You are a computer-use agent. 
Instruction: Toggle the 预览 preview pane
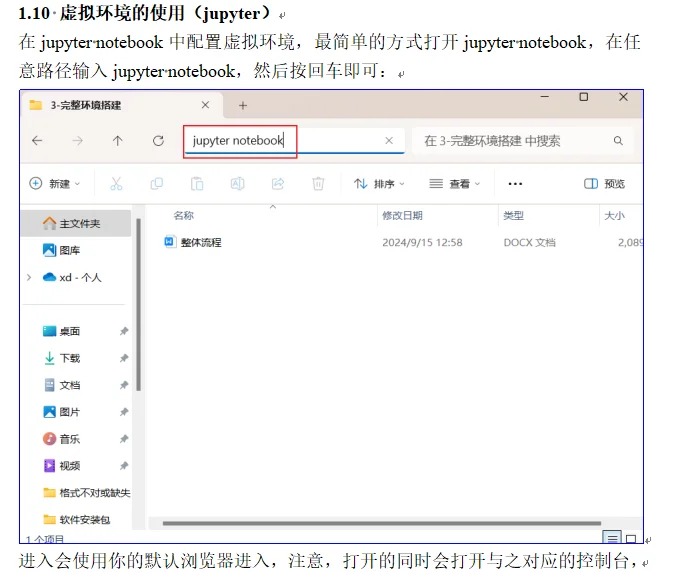pyautogui.click(x=604, y=184)
